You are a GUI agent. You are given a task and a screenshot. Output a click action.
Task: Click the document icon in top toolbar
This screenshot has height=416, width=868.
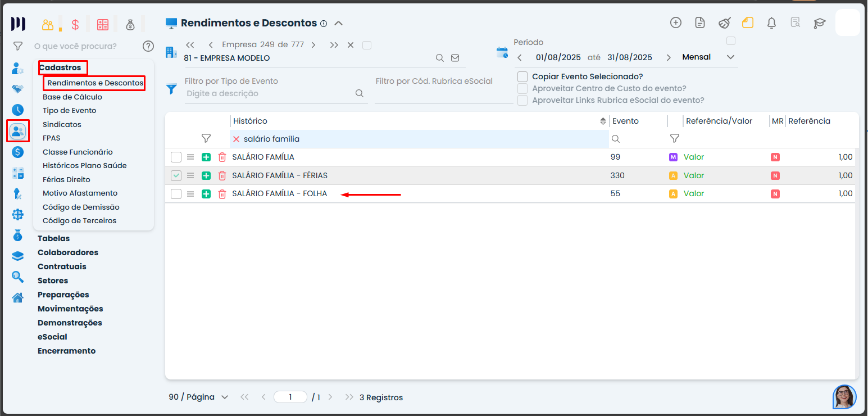pyautogui.click(x=699, y=22)
